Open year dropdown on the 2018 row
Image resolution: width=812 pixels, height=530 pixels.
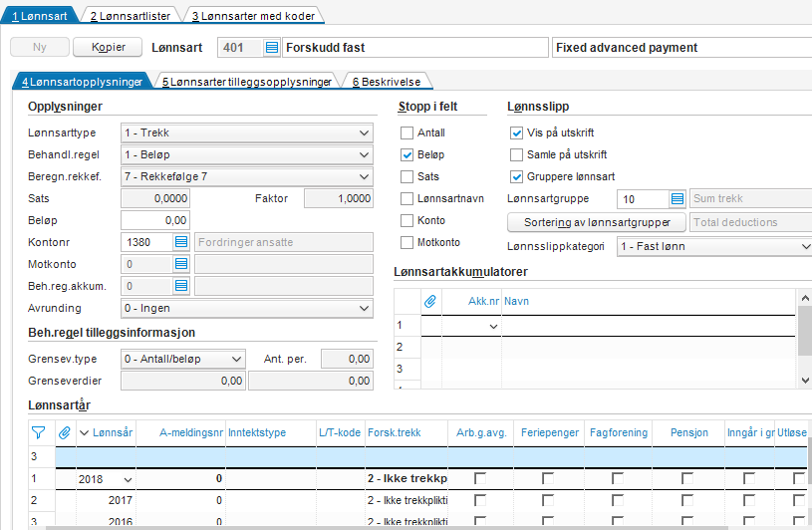point(128,480)
